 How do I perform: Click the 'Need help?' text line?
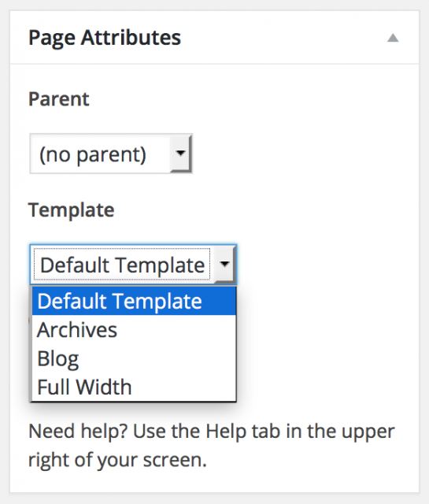click(x=212, y=432)
